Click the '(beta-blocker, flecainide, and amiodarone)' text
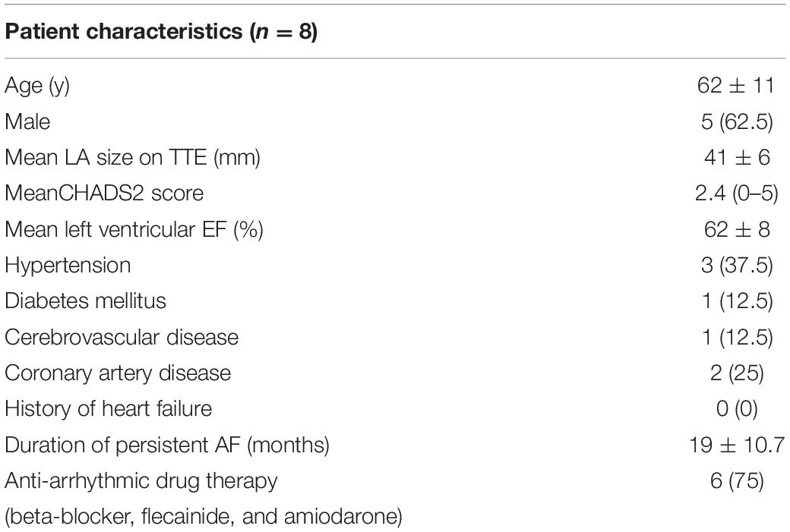The height and width of the screenshot is (532, 790). coord(204,518)
